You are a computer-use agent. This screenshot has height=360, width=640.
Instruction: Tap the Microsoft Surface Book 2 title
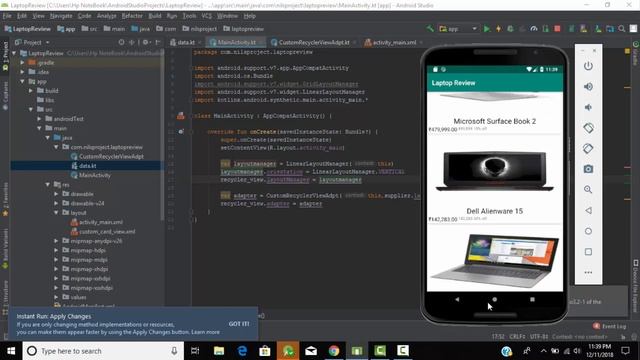495,121
